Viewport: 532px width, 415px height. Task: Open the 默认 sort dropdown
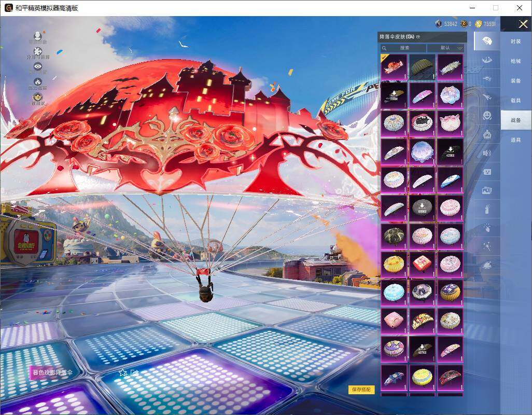coord(445,48)
